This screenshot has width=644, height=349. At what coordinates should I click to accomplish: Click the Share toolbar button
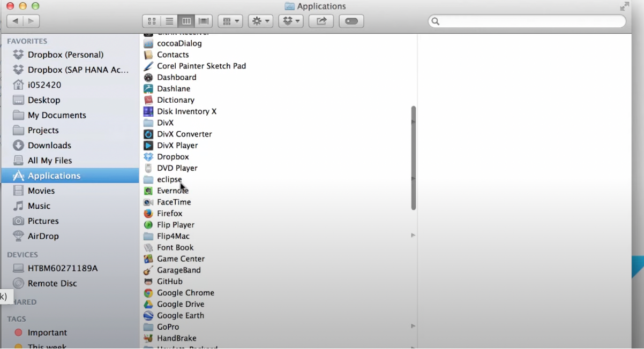coord(321,21)
